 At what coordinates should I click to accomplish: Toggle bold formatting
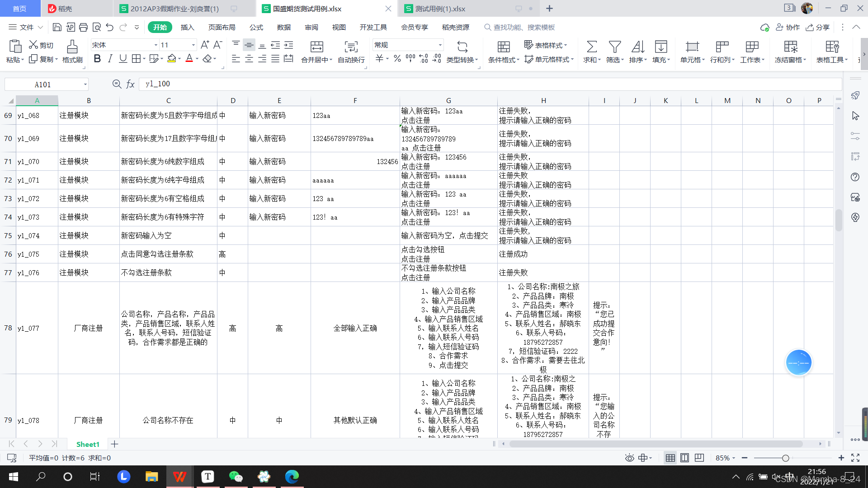click(x=97, y=59)
